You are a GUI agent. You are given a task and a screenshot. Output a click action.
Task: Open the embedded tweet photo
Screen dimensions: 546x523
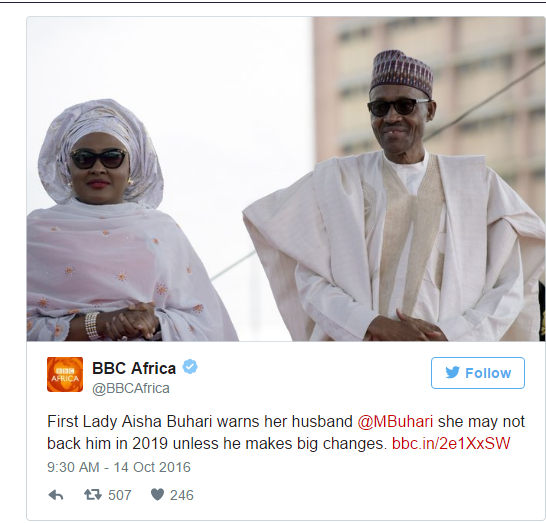tap(286, 179)
